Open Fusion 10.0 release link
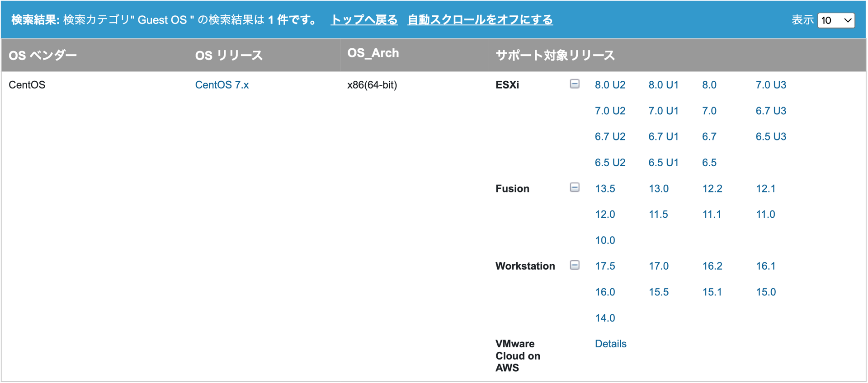 point(605,240)
